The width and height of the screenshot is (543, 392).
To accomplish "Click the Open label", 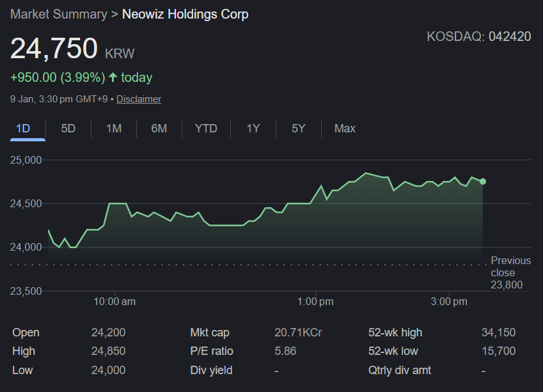I will pos(26,333).
